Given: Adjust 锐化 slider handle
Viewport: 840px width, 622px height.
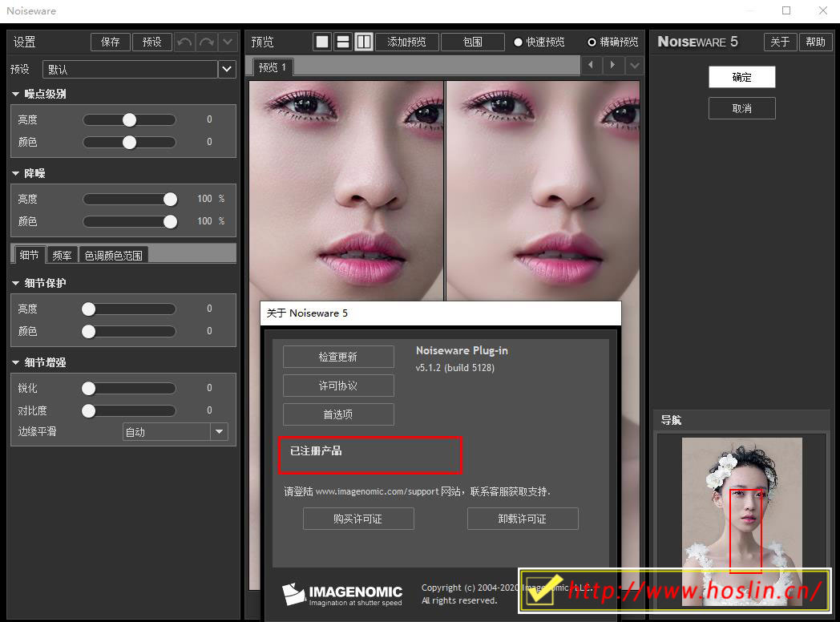Looking at the screenshot, I should click(x=88, y=389).
